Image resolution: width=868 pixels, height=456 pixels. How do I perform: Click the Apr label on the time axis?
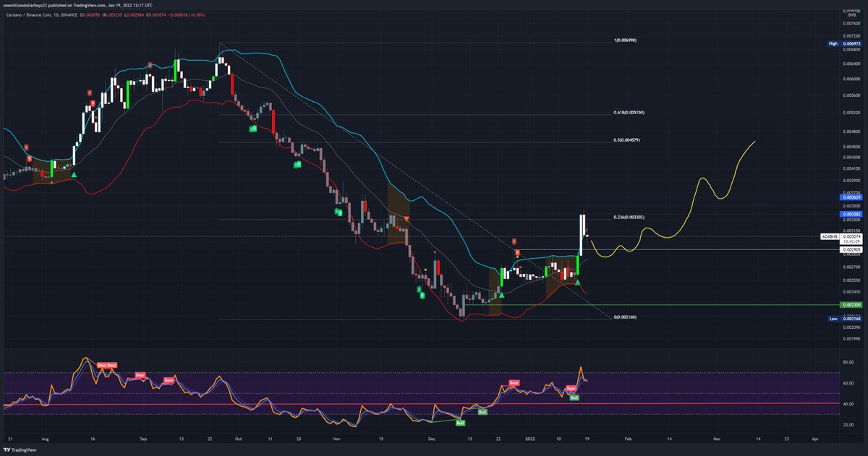point(814,439)
